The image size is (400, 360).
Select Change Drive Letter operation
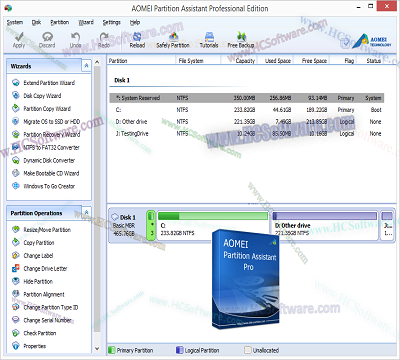[x=45, y=269]
